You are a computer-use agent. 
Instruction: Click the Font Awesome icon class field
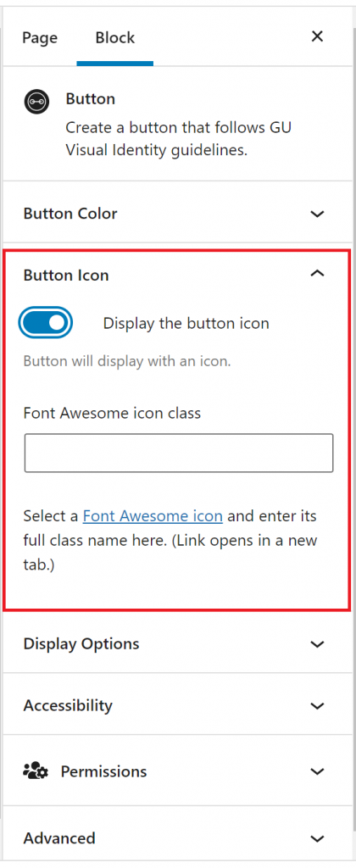coord(179,453)
